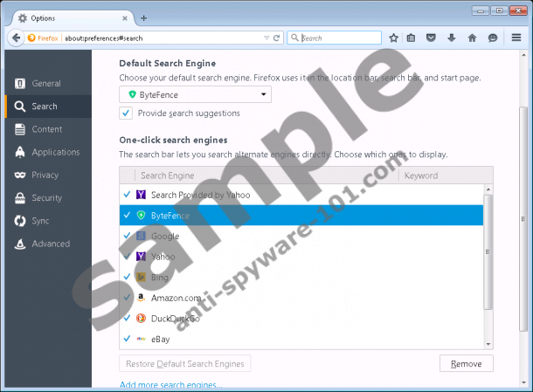Open the hamburger menu icon

pyautogui.click(x=516, y=38)
